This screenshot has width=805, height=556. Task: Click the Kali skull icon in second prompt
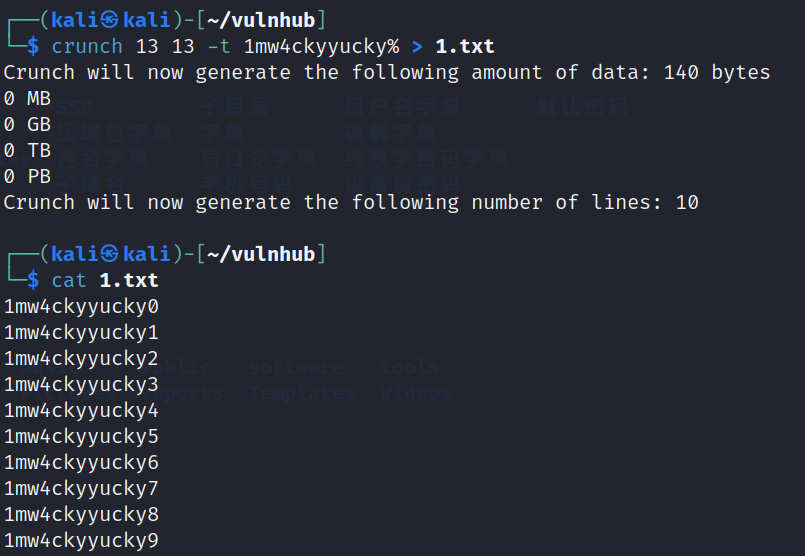(109, 254)
